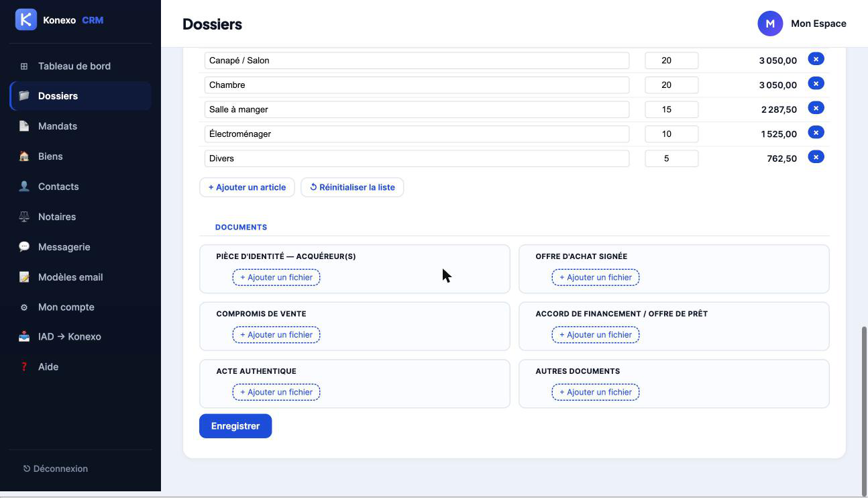Open Mon compte settings
Viewport: 868px width, 498px height.
point(80,307)
